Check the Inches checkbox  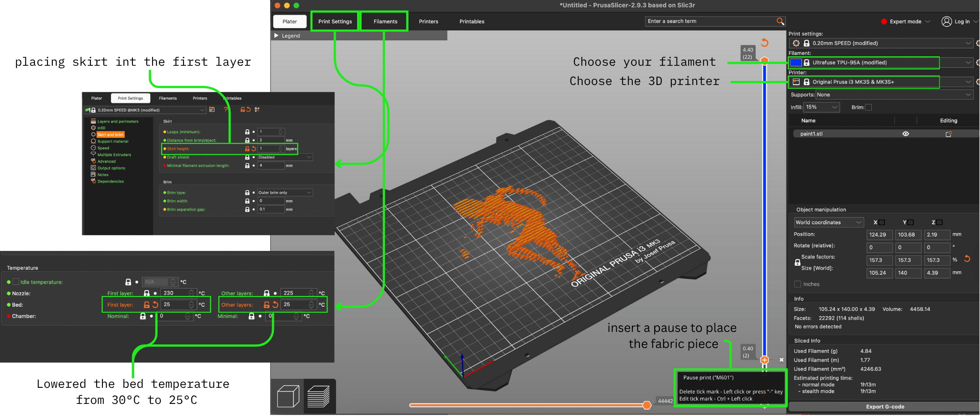click(x=797, y=284)
